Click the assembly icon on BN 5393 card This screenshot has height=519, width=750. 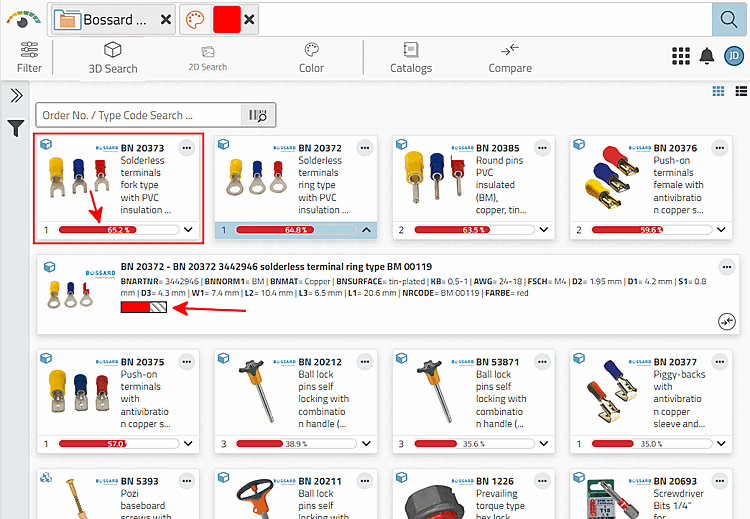point(46,477)
